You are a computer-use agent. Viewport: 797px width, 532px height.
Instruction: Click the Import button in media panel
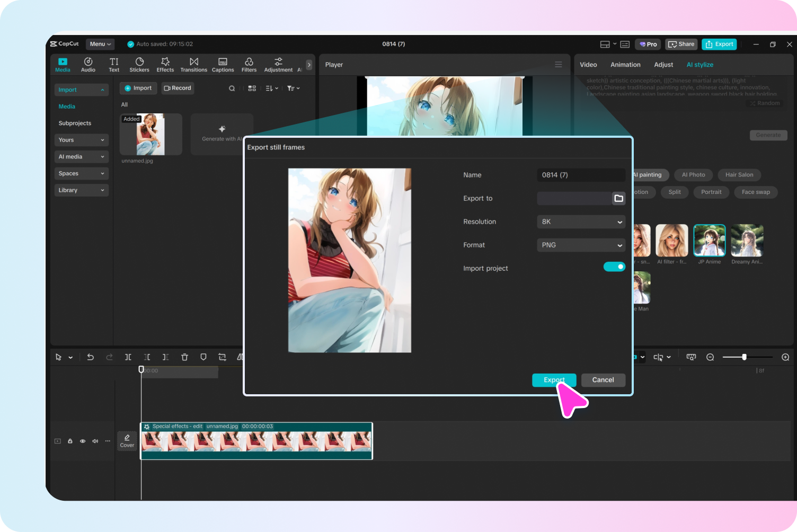point(138,88)
